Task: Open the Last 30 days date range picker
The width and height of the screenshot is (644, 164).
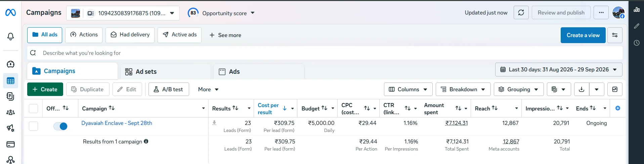Action: (559, 69)
